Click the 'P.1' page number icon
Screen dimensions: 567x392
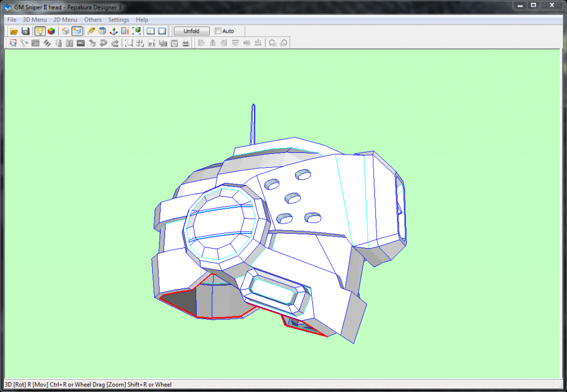click(152, 43)
